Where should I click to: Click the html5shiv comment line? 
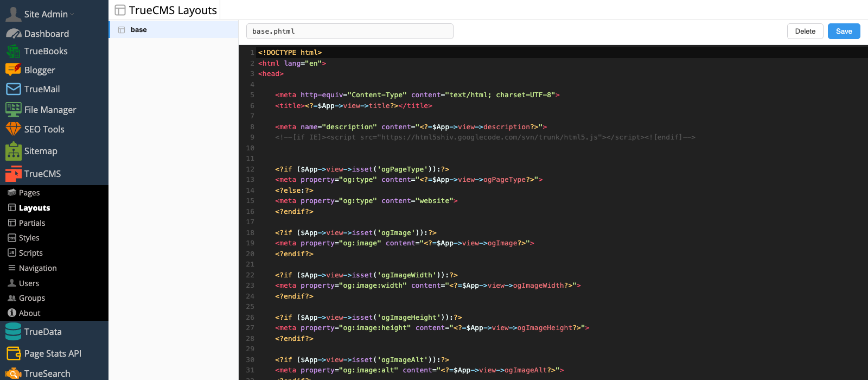coord(485,137)
